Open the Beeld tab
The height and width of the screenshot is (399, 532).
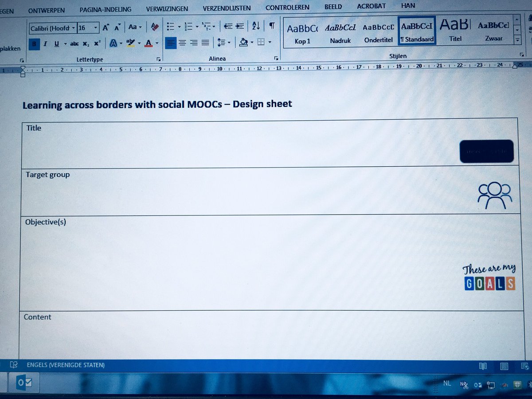(x=333, y=7)
